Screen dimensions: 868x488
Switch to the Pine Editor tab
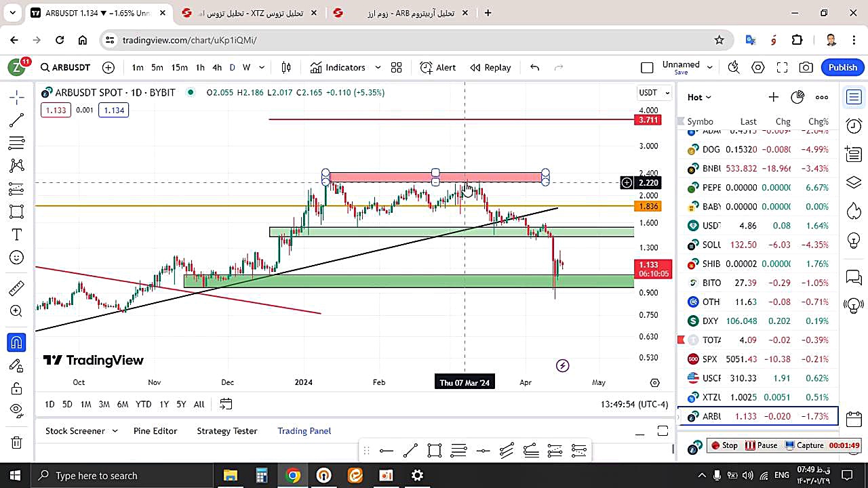[x=155, y=430]
